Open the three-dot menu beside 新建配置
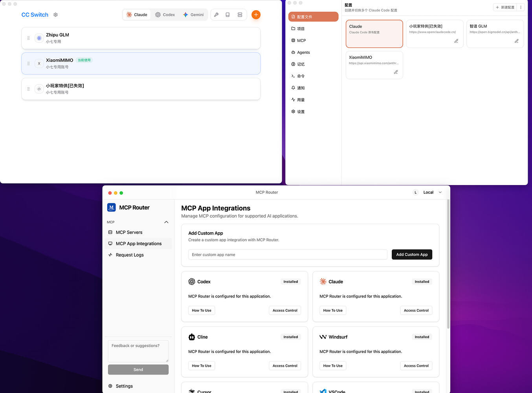The width and height of the screenshot is (532, 393). (521, 7)
